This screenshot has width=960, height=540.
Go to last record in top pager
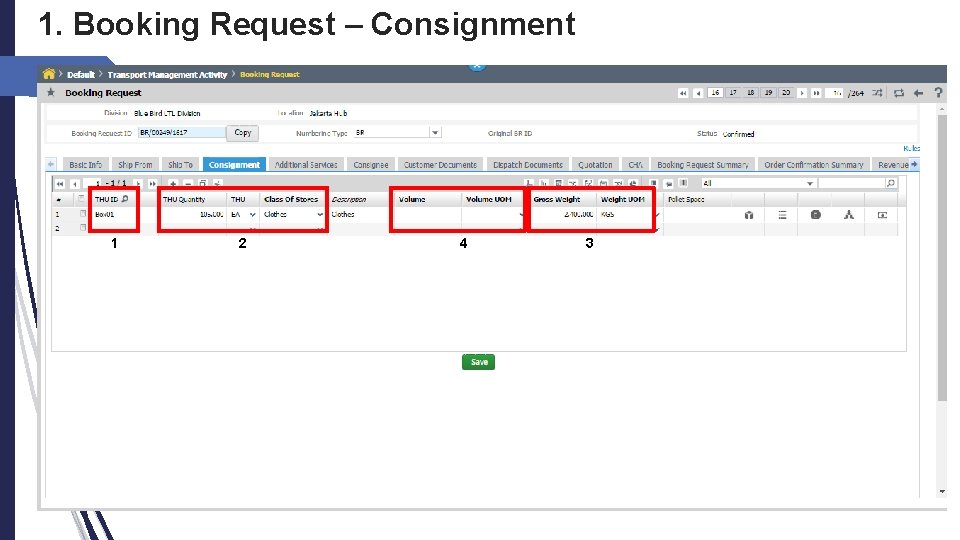coord(816,93)
